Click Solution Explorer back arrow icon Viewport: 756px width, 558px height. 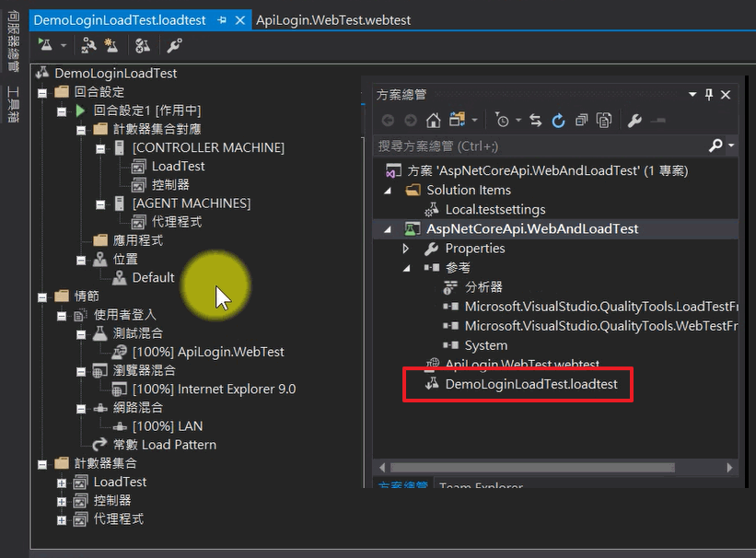click(x=388, y=120)
